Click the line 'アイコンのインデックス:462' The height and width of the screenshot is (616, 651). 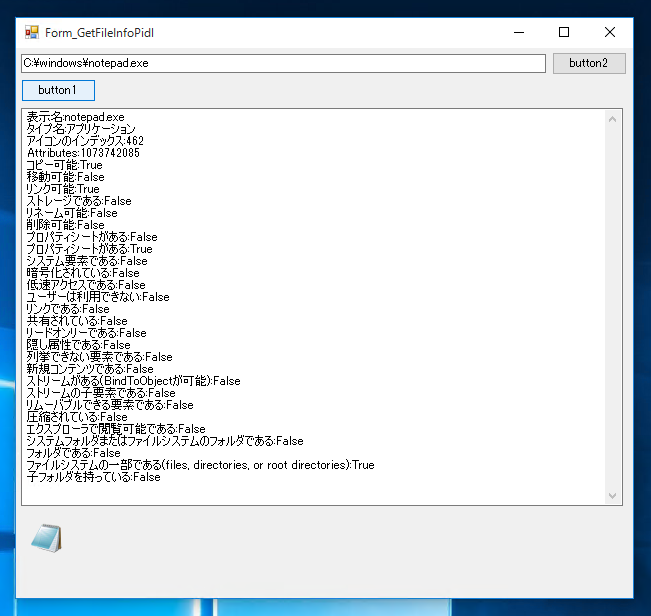(85, 141)
